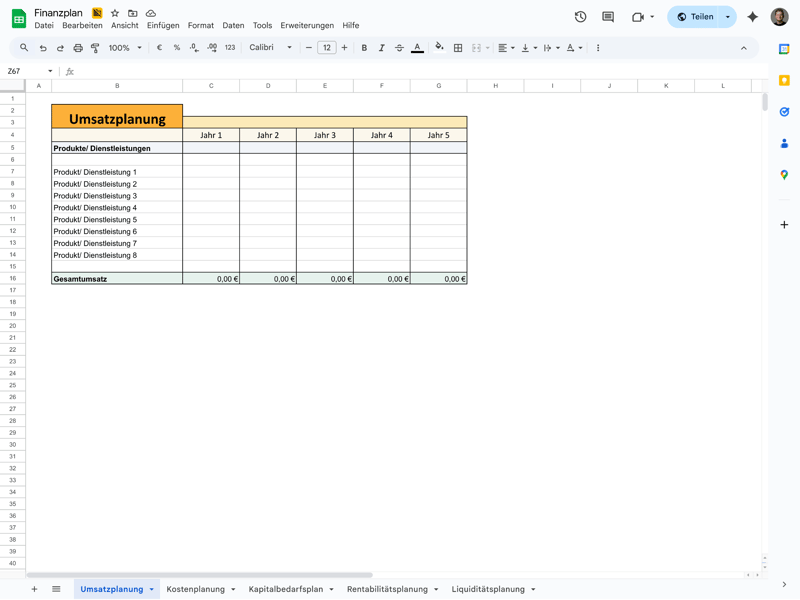Image resolution: width=800 pixels, height=600 pixels.
Task: Click the font size input field
Action: click(x=327, y=48)
